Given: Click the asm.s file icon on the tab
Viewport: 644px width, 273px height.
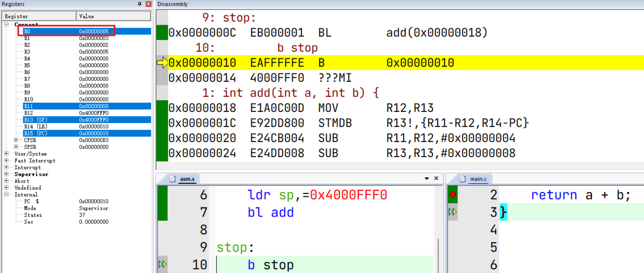Looking at the screenshot, I should (x=173, y=179).
